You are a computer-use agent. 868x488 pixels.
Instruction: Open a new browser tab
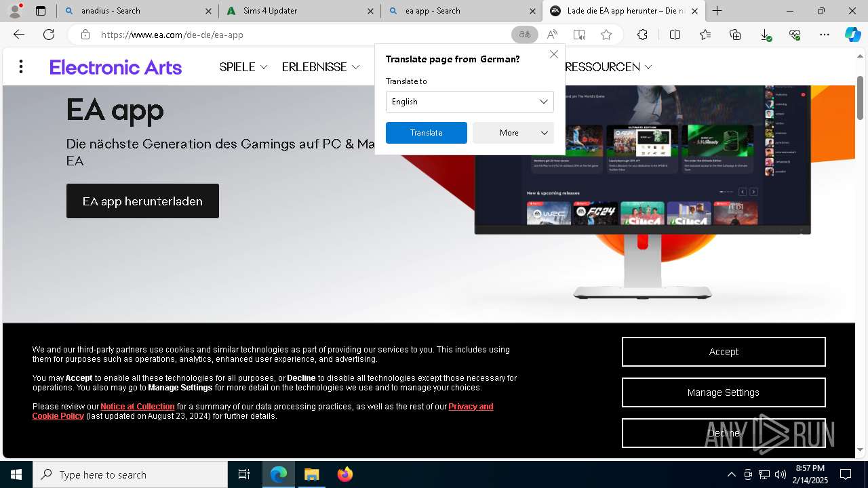[x=717, y=11]
